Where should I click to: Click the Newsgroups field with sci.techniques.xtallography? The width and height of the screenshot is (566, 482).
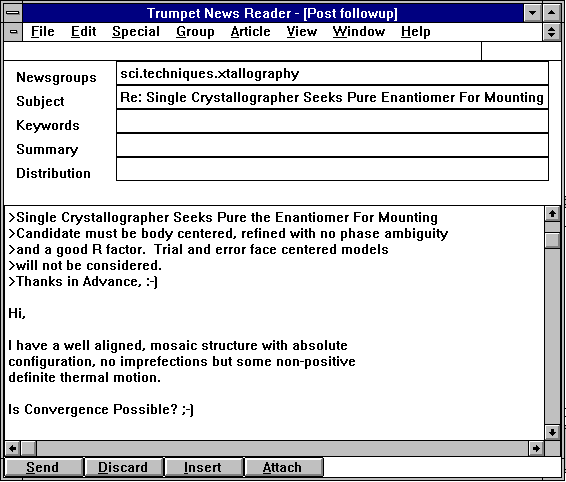332,74
